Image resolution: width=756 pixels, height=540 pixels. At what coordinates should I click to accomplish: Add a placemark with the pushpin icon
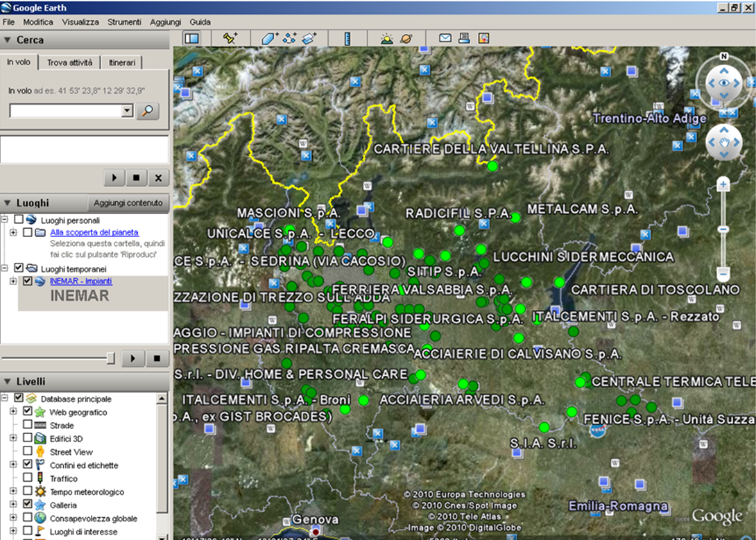point(230,38)
